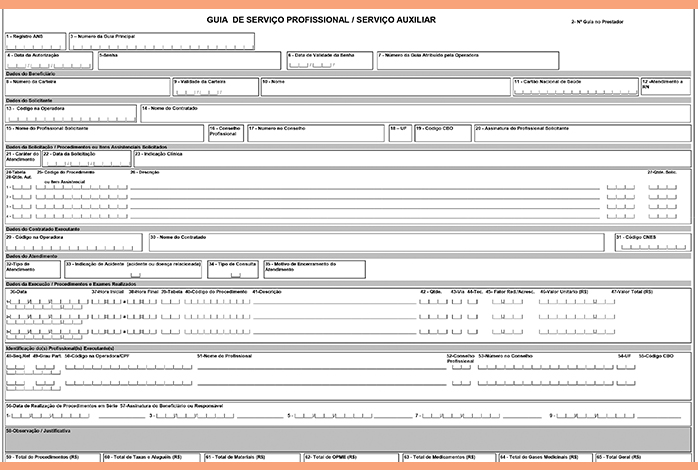Select the 9 - Validade da Carteira field
698x470 pixels.
(214, 88)
